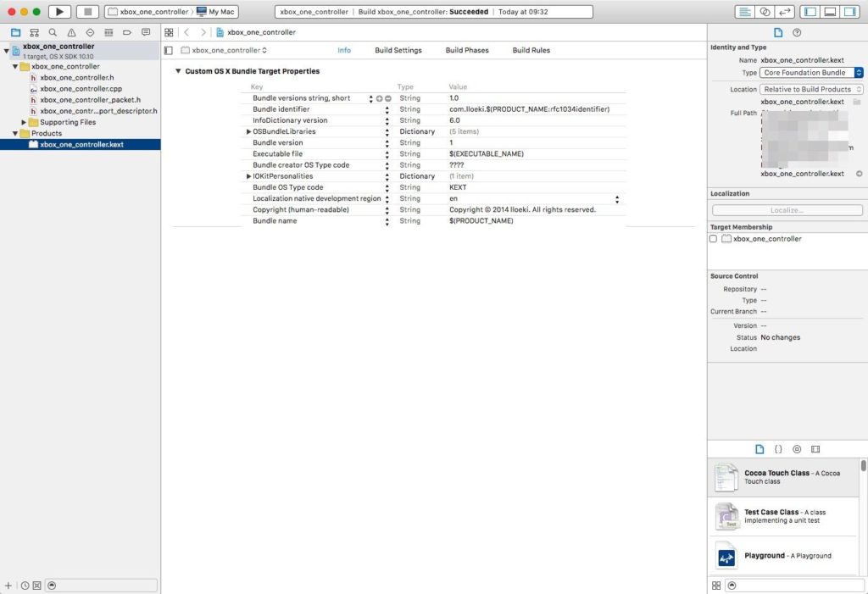Image resolution: width=868 pixels, height=594 pixels.
Task: Show the Quick Help inspector
Action: pyautogui.click(x=797, y=33)
